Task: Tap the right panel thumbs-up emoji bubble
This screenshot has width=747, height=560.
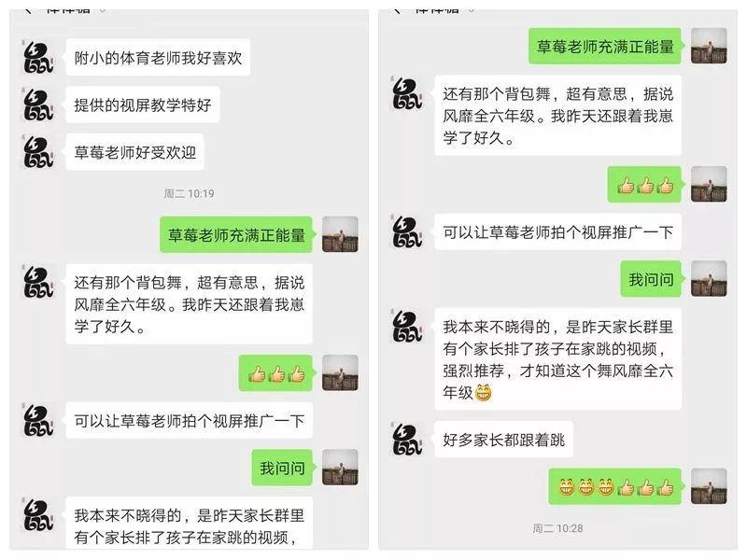Action: 644,185
